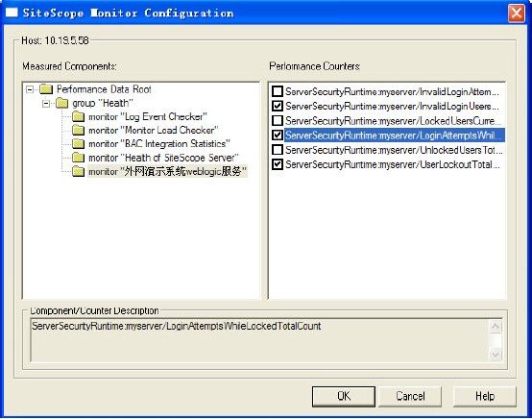Image resolution: width=532 pixels, height=419 pixels.
Task: Check the LockedUsersCurre... counter checkbox
Action: pyautogui.click(x=278, y=120)
